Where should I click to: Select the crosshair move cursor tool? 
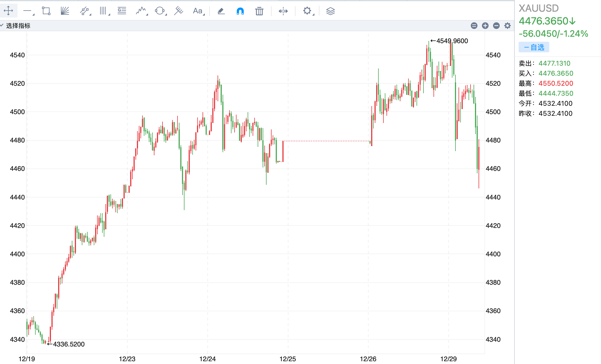pos(8,11)
